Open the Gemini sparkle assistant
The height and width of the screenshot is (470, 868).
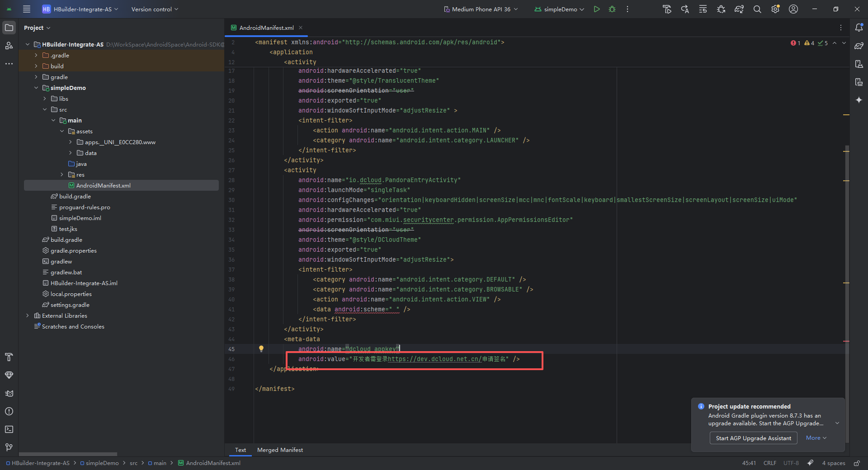coord(859,100)
